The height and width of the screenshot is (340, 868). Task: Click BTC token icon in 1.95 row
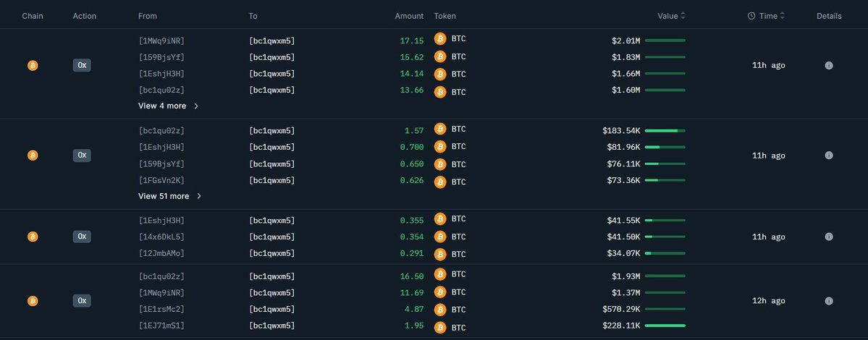(x=440, y=327)
